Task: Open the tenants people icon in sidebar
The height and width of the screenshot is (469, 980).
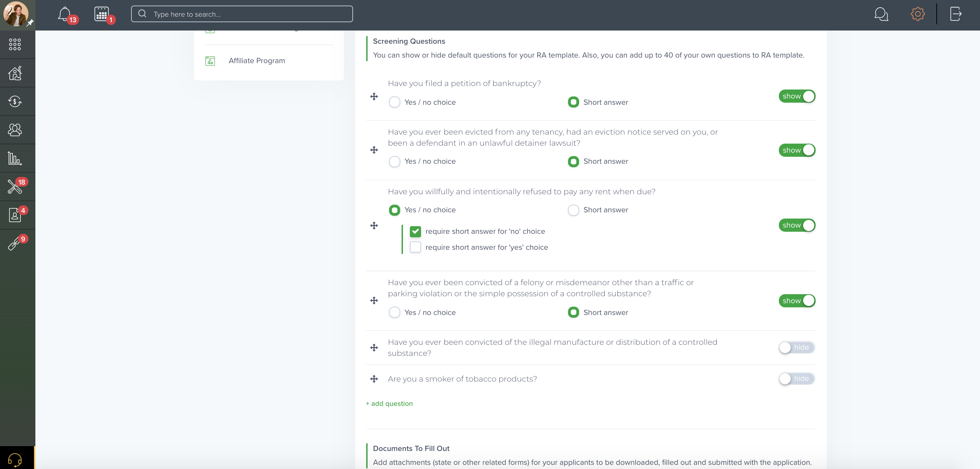Action: coord(15,130)
